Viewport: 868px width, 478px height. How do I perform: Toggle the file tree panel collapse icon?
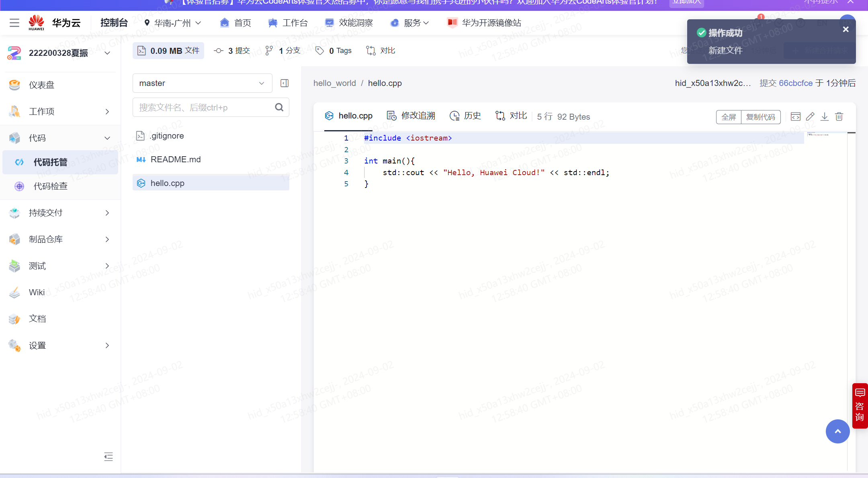[285, 83]
